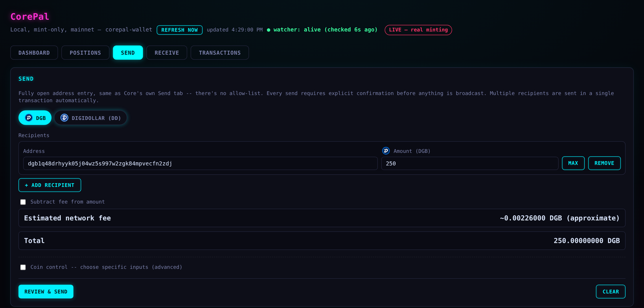This screenshot has height=308, width=644.
Task: Toggle the Coin control checkbox
Action: point(23,267)
